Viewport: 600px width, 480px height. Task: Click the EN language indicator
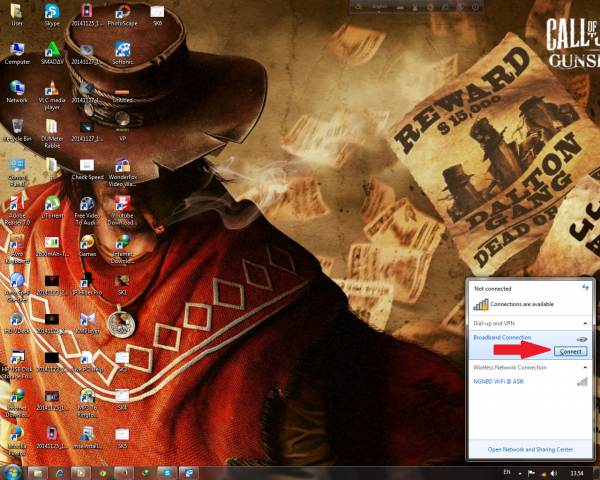tap(507, 472)
